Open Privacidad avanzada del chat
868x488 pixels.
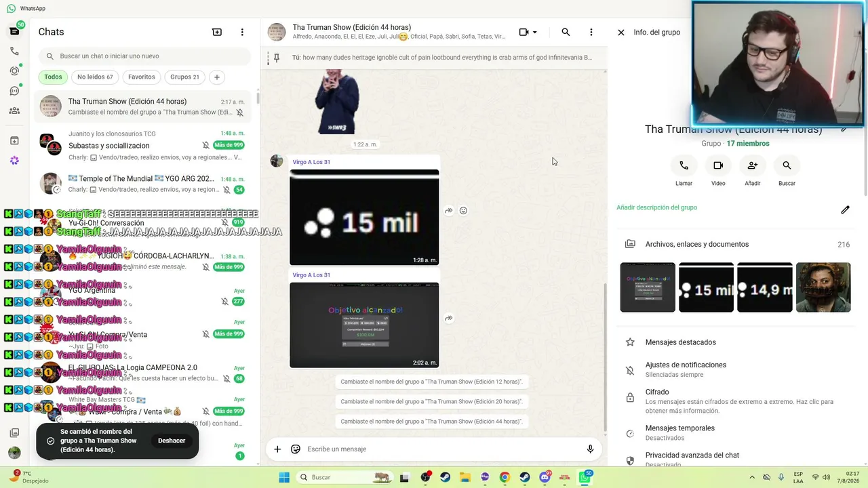[737, 458]
